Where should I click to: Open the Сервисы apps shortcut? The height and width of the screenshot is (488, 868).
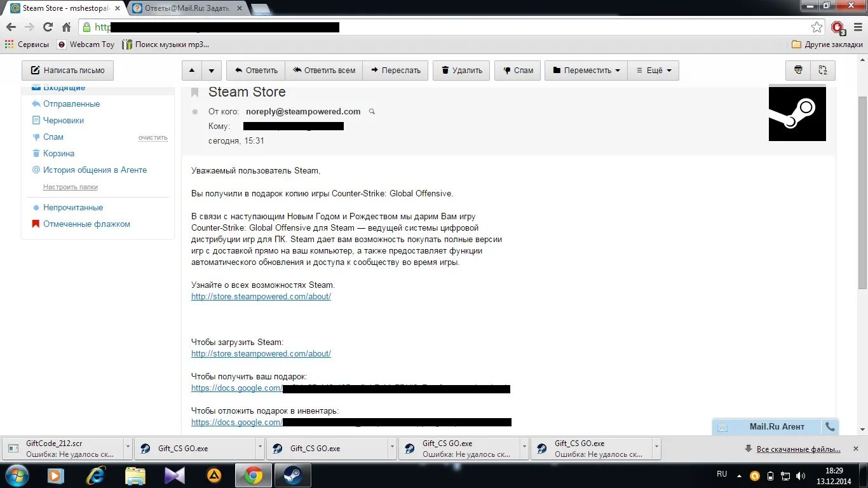[x=27, y=44]
